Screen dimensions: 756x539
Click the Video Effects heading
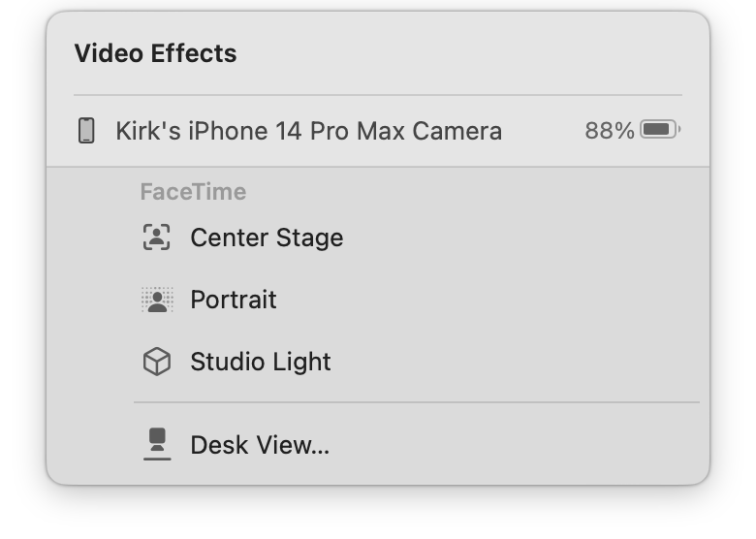point(155,53)
